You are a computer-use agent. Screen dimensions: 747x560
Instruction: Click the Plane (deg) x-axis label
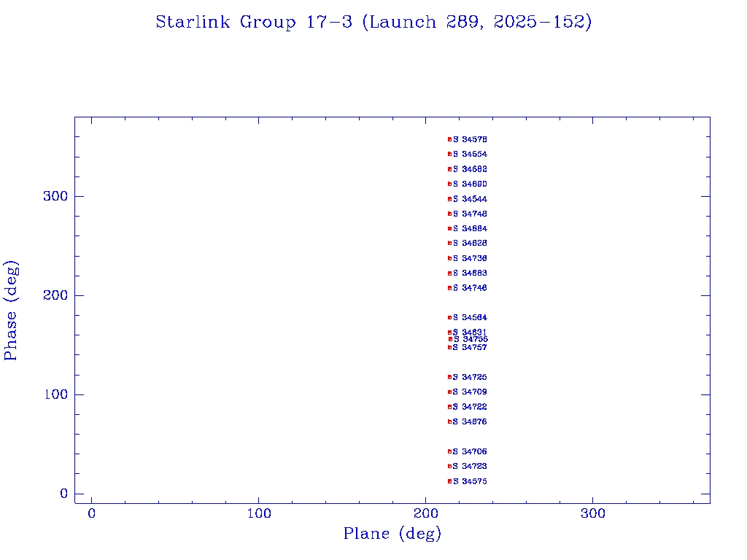(x=392, y=534)
